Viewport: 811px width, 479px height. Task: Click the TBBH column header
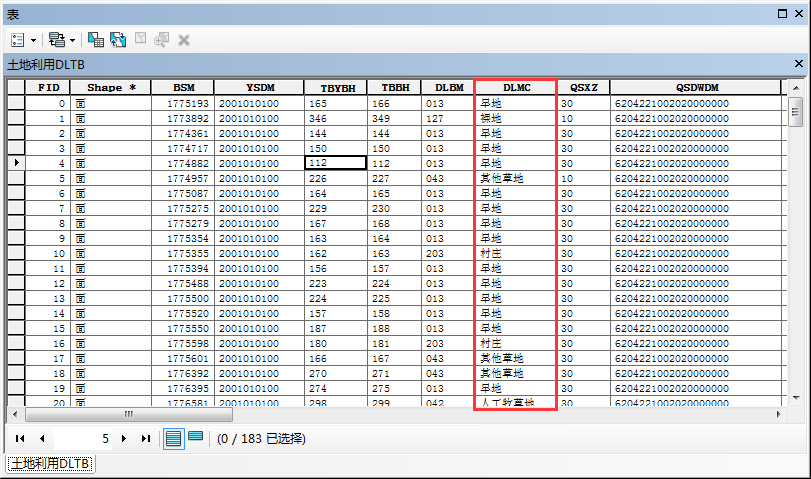(395, 87)
